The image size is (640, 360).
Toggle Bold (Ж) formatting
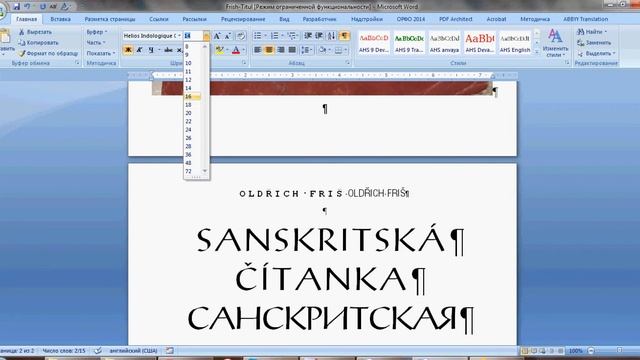(128, 50)
